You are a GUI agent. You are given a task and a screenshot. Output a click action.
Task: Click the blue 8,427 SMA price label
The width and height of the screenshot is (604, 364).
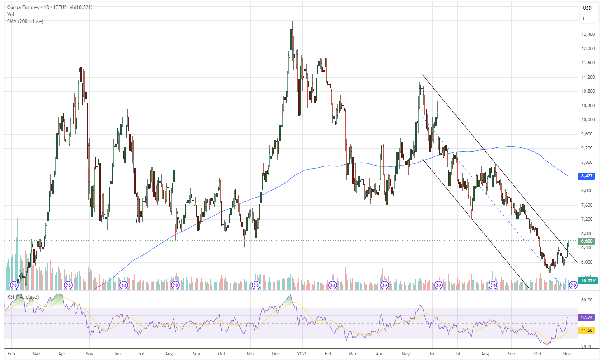click(587, 176)
